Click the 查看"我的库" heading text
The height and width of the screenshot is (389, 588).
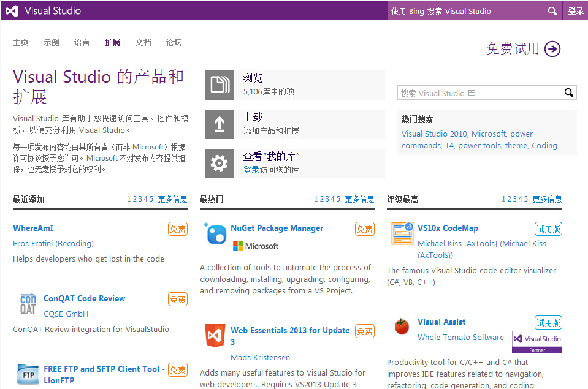tap(271, 156)
